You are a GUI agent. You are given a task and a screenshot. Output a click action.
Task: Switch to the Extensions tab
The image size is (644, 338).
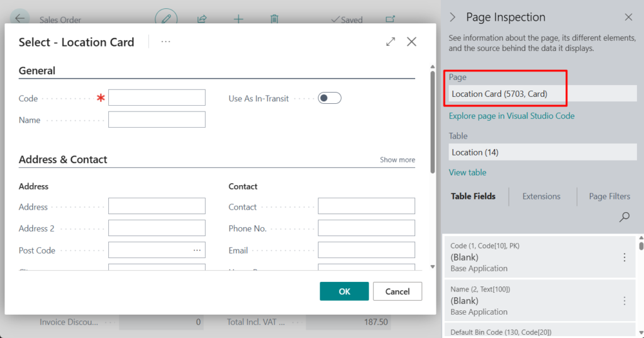pyautogui.click(x=541, y=196)
